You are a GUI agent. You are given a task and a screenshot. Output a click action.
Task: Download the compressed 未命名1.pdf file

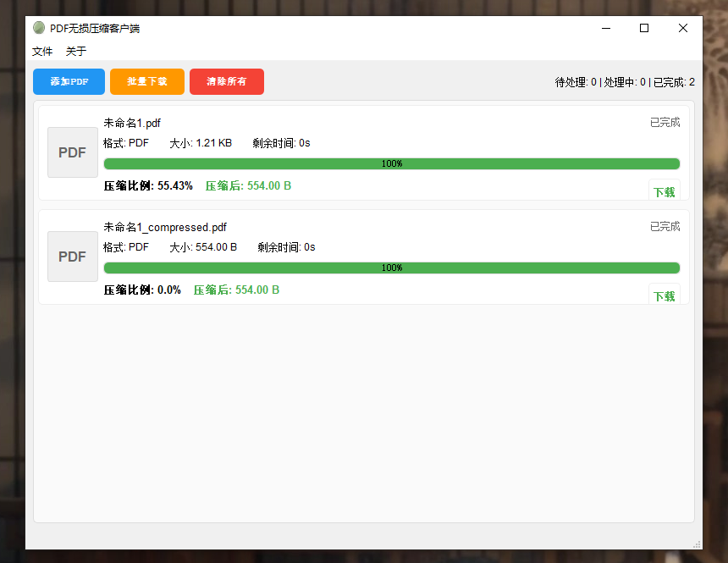coord(664,191)
